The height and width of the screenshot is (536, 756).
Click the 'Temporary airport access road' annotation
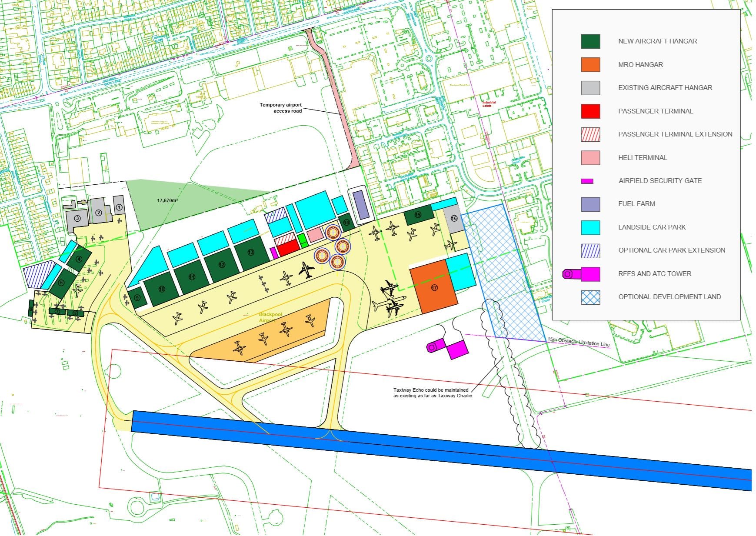[x=280, y=108]
